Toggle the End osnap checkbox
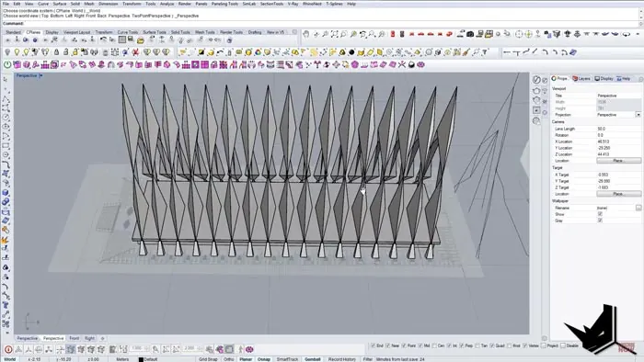Viewport: 644px width, 362px height. coord(373,345)
